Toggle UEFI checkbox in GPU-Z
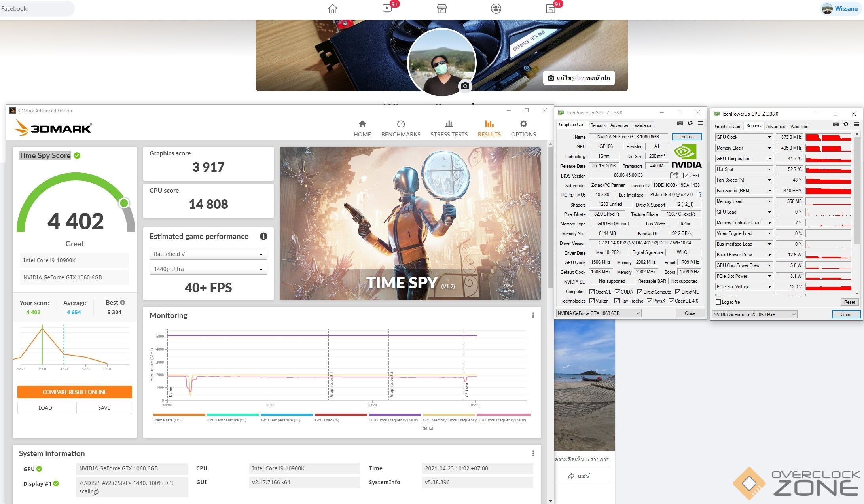 686,176
